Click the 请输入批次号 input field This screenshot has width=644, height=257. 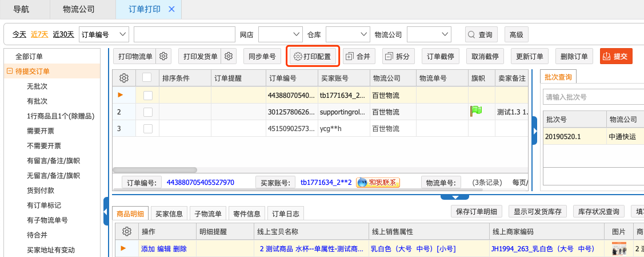click(x=593, y=97)
